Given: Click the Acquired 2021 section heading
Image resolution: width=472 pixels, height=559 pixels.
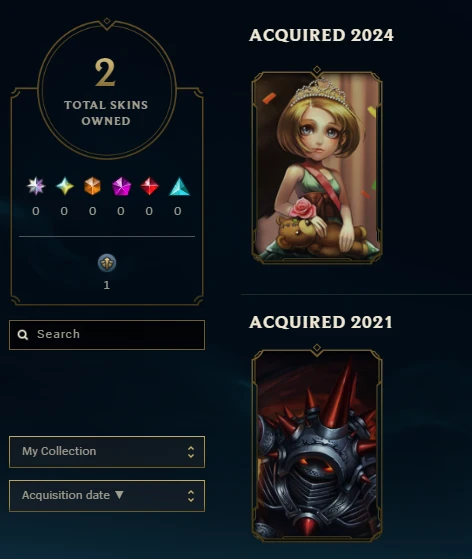Looking at the screenshot, I should click(x=320, y=322).
